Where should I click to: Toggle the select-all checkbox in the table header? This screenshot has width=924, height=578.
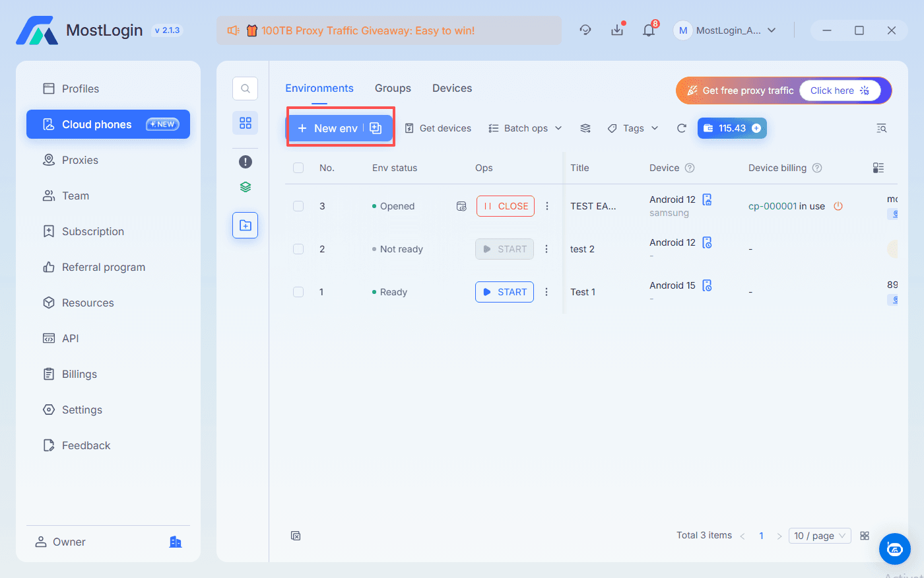pos(298,168)
